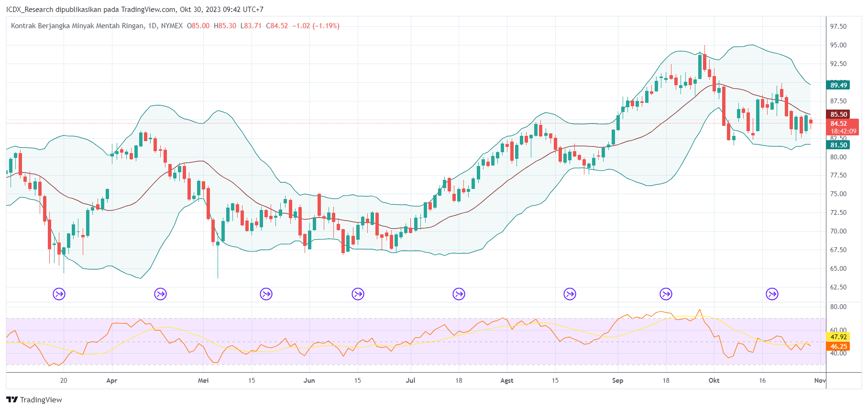The image size is (868, 410).
Task: Click the Apr label on the time axis
Action: coord(112,380)
